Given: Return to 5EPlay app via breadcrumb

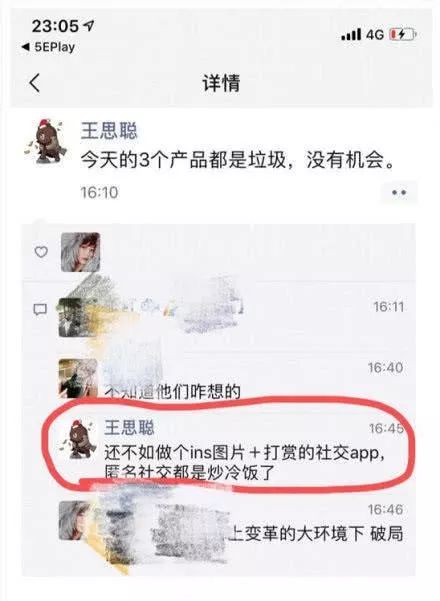Looking at the screenshot, I should 48,47.
